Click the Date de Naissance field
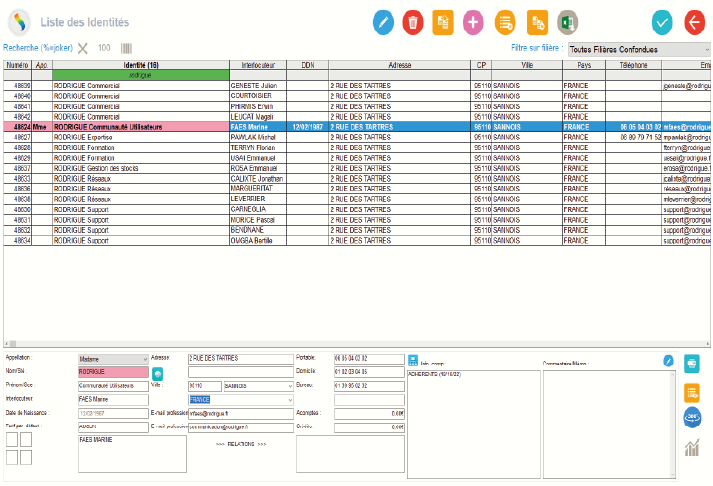Image resolution: width=713 pixels, height=486 pixels. [x=113, y=414]
